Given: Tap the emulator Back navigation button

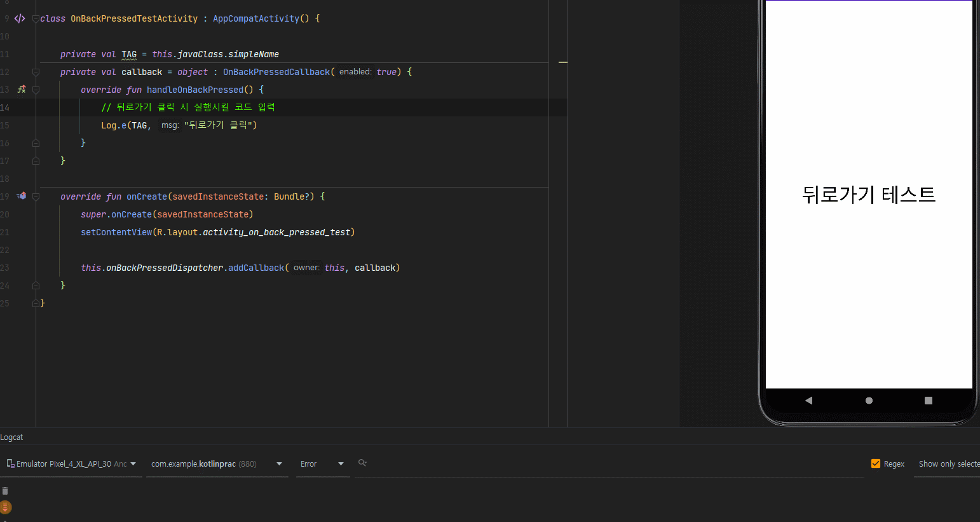Looking at the screenshot, I should tap(808, 401).
